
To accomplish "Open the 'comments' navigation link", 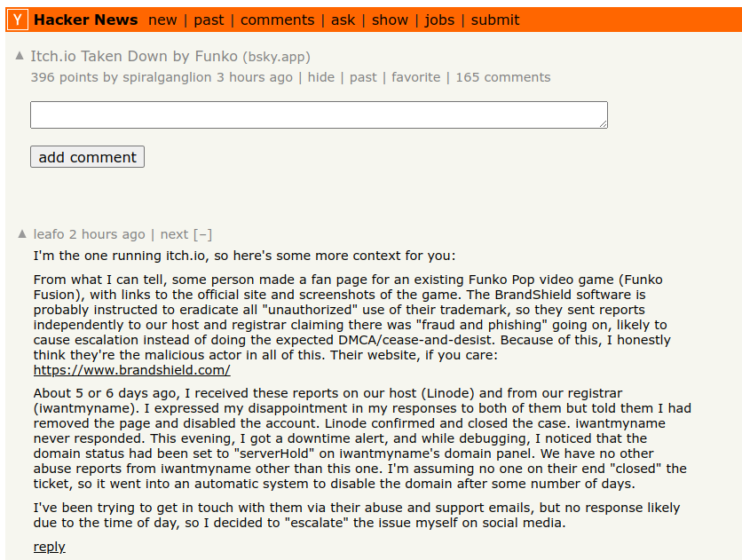I will [277, 20].
